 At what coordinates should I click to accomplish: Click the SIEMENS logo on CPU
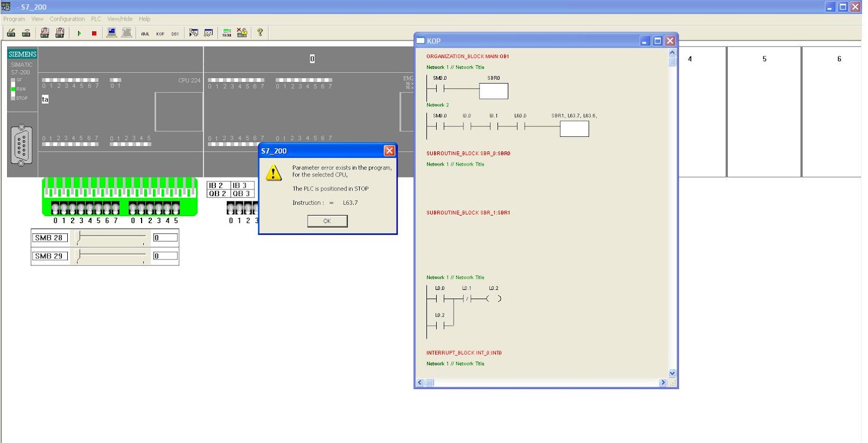pyautogui.click(x=22, y=54)
